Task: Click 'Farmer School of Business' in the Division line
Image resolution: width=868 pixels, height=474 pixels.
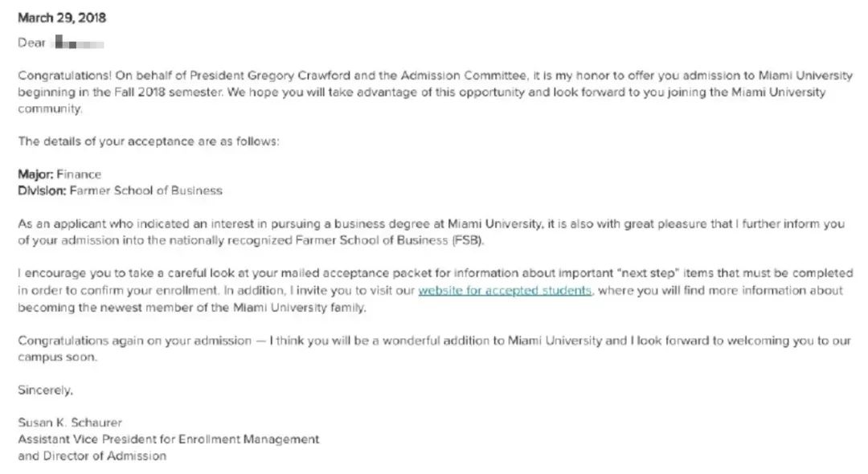Action: click(146, 191)
